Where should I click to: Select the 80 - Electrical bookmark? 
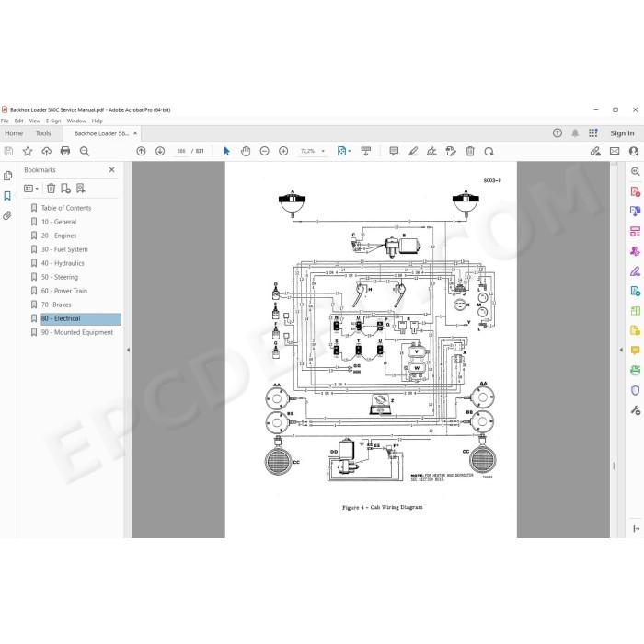tap(81, 318)
